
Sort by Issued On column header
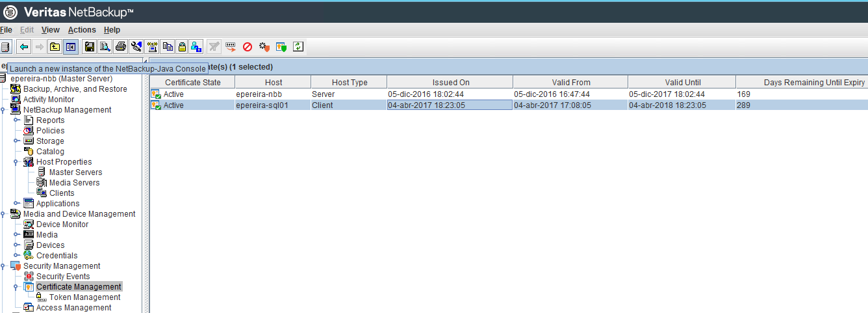coord(450,82)
